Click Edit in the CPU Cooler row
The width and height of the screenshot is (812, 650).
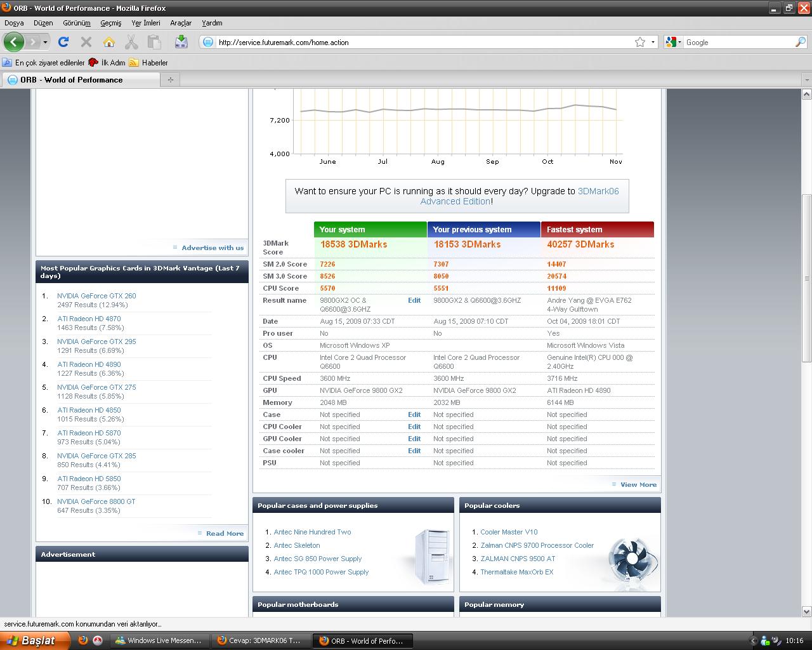tap(414, 427)
